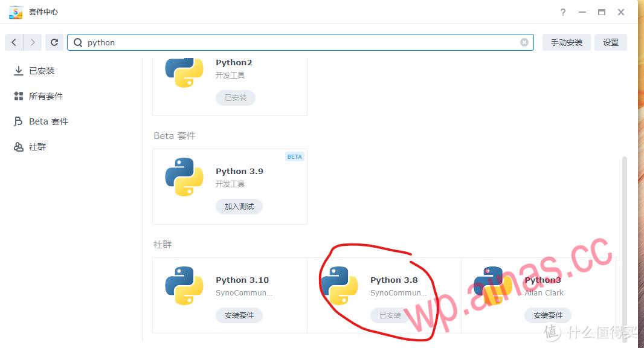644x348 pixels.
Task: Go back with the left arrow button
Action: click(x=14, y=42)
